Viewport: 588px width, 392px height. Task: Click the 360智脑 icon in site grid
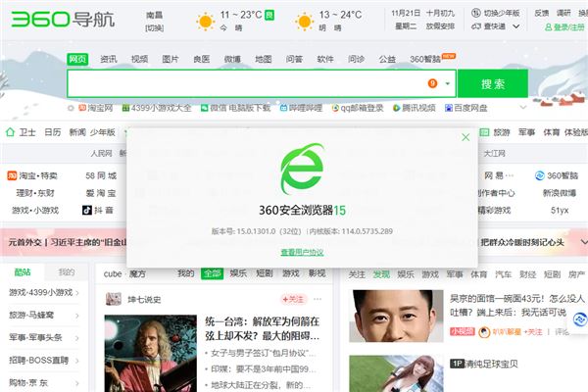click(x=540, y=175)
